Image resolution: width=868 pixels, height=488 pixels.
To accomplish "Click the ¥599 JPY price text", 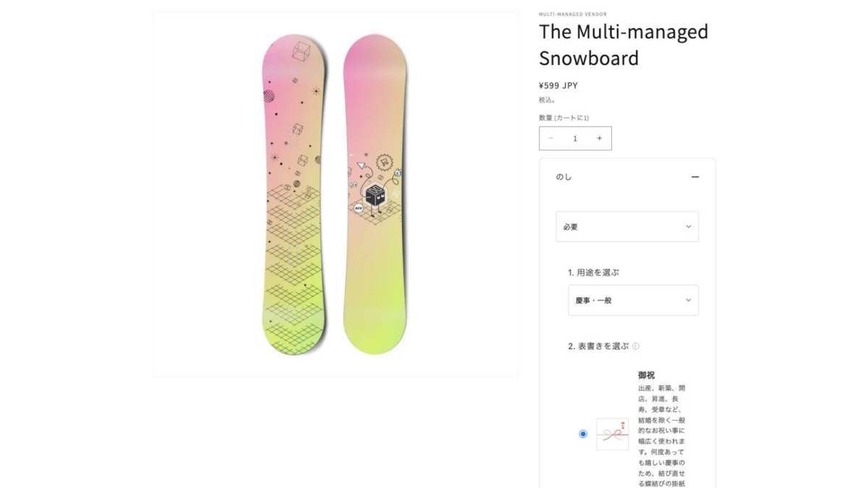I will (556, 85).
